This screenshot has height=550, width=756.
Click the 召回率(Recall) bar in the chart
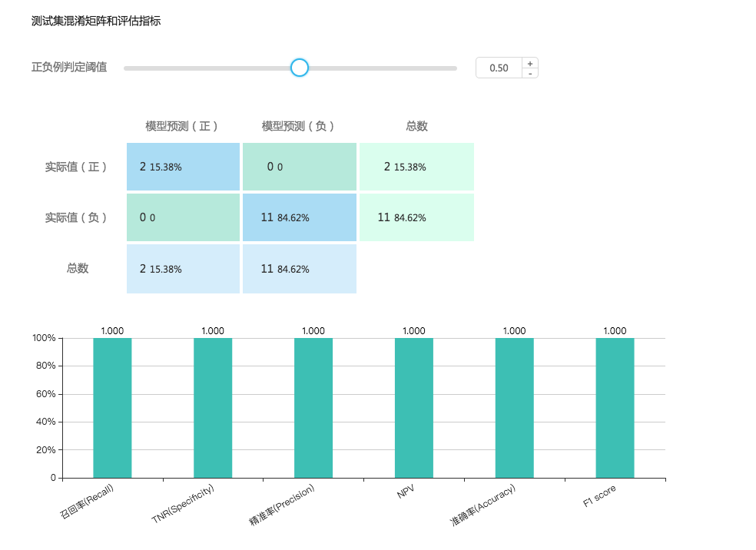coord(112,407)
